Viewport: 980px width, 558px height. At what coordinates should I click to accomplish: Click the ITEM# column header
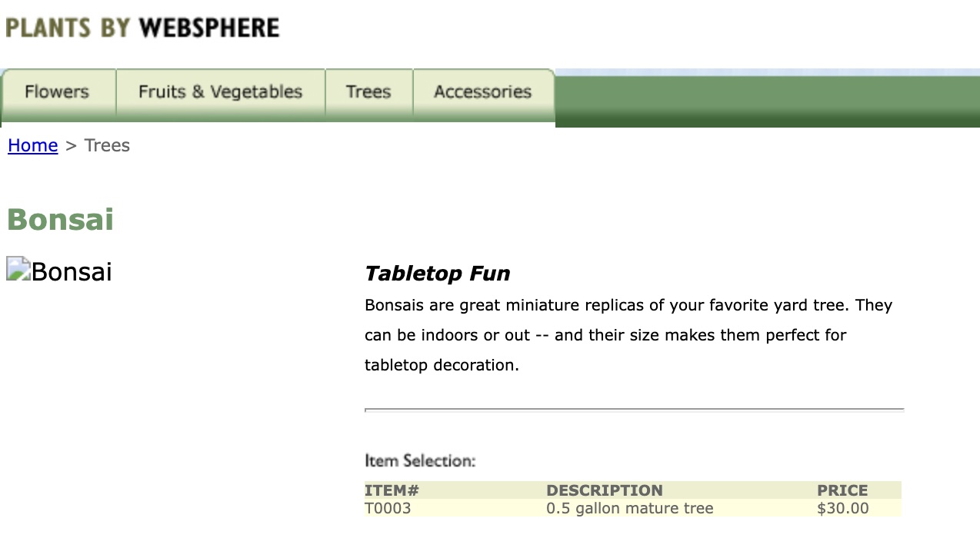click(392, 490)
